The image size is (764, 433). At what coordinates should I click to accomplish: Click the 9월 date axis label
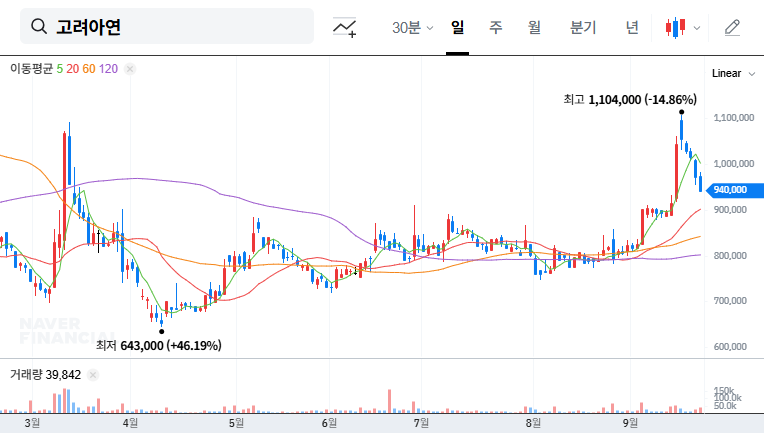point(630,423)
